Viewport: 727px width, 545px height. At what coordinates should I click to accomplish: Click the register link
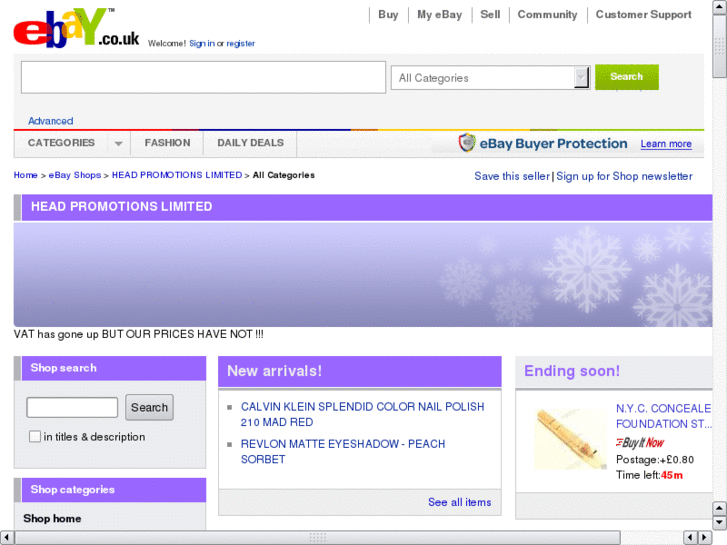(241, 43)
